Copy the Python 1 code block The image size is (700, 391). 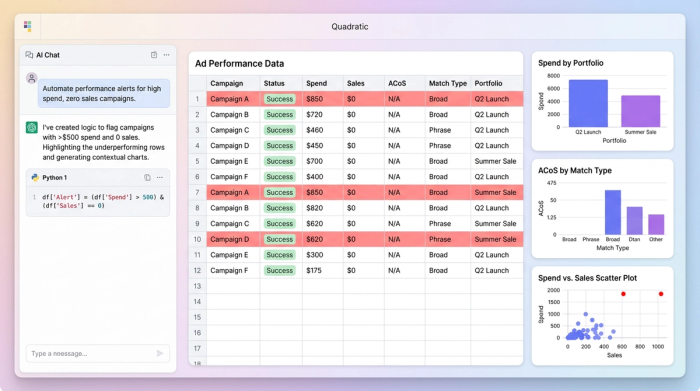(x=147, y=178)
